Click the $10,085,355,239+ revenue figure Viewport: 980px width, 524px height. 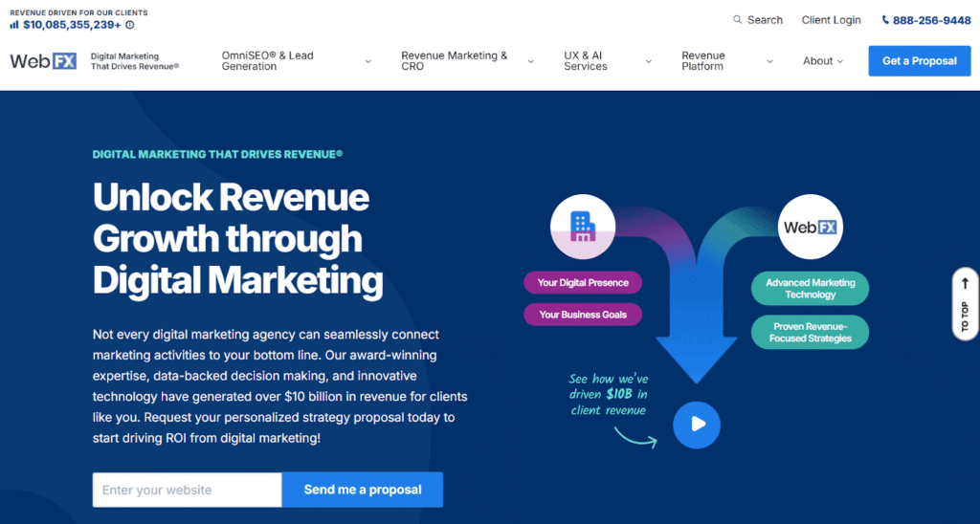coord(72,25)
